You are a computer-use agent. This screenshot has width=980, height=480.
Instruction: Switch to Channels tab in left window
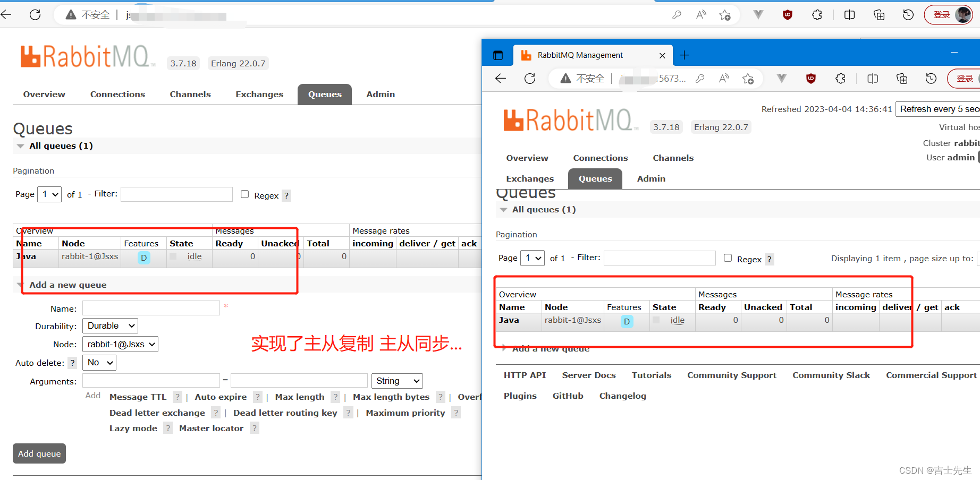[x=190, y=94]
